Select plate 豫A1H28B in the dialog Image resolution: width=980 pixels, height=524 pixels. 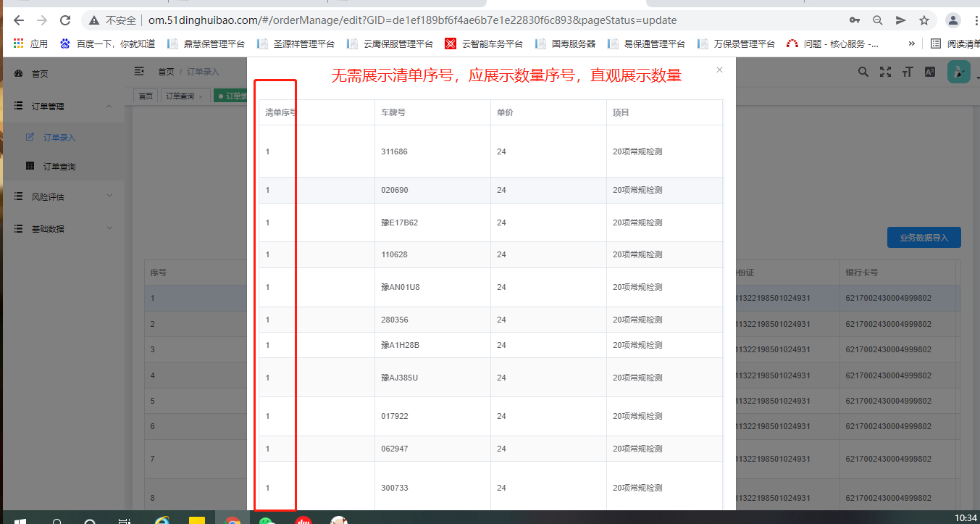[x=400, y=345]
